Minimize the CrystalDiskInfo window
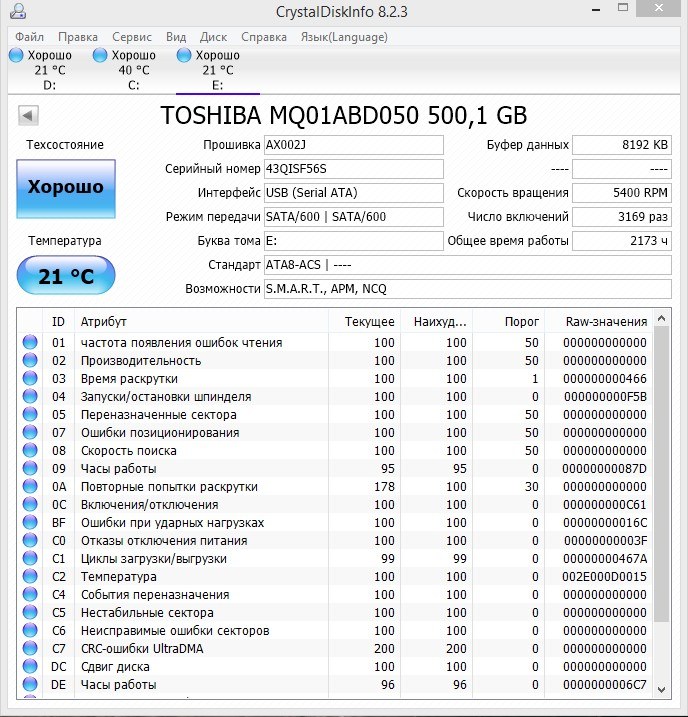The image size is (688, 717). (x=596, y=9)
